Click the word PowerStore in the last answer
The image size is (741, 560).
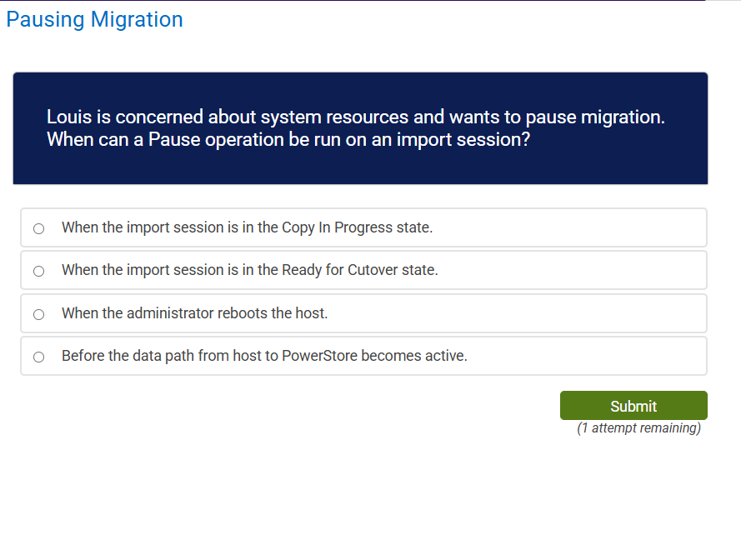pos(319,356)
